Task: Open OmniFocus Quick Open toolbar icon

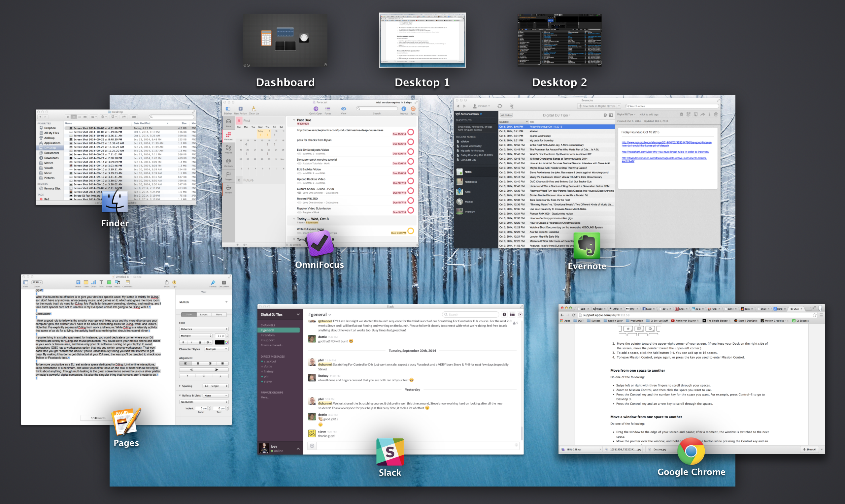Action: 316,109
